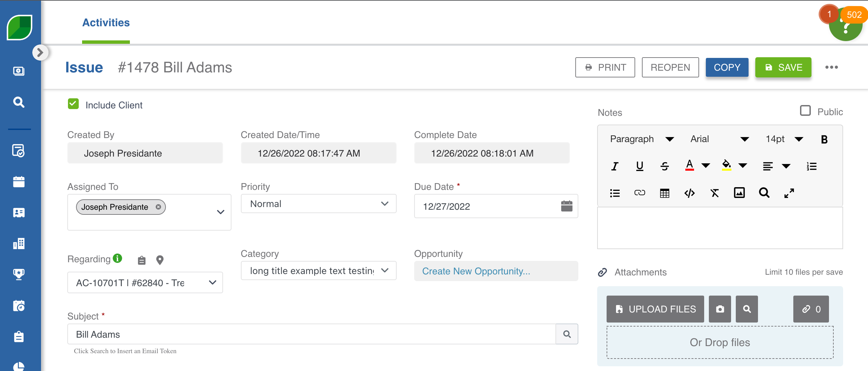Search attachments with magnifier button
The height and width of the screenshot is (371, 868).
[x=747, y=309]
